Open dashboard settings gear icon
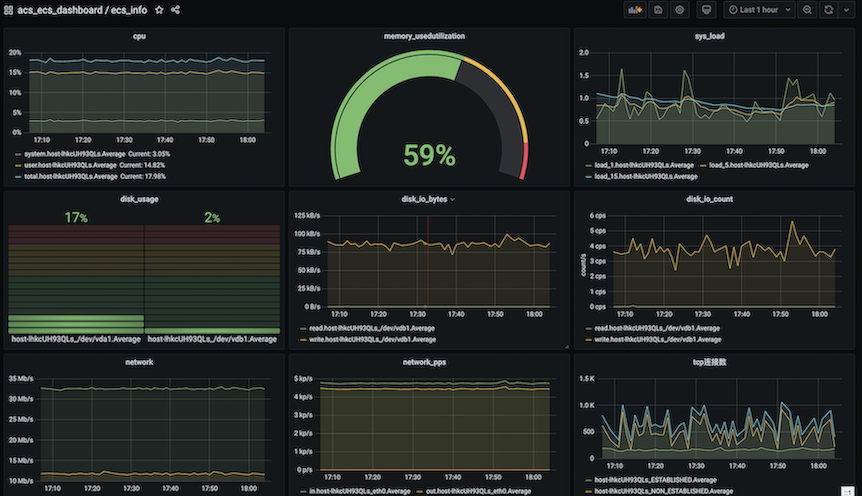The height and width of the screenshot is (496, 862). tap(680, 10)
